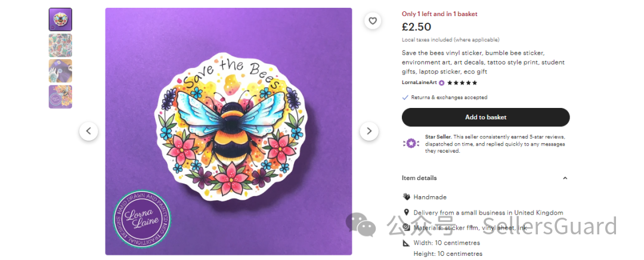Screen dimensions: 644x260
Task: Add the bee sticker to basket
Action: pos(485,117)
